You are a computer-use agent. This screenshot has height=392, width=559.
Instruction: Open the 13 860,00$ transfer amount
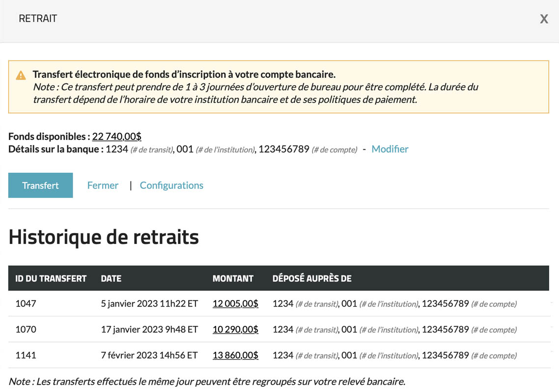(235, 355)
